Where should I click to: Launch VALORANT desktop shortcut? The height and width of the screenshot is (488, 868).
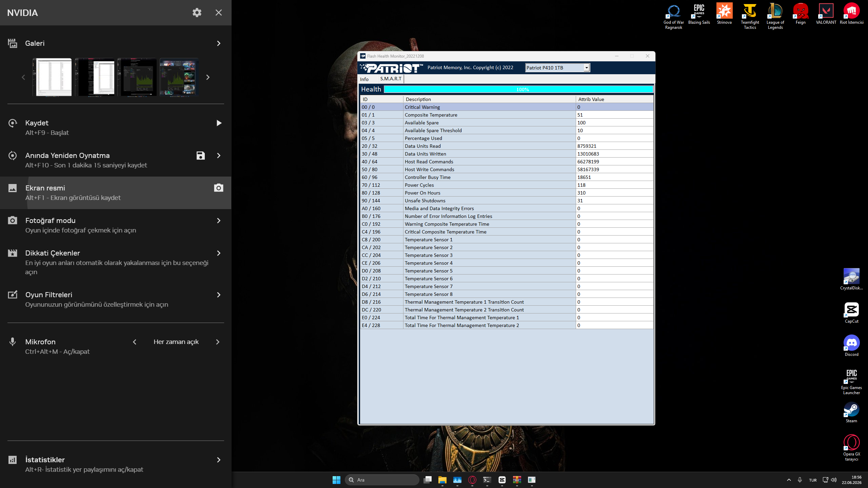tap(826, 14)
